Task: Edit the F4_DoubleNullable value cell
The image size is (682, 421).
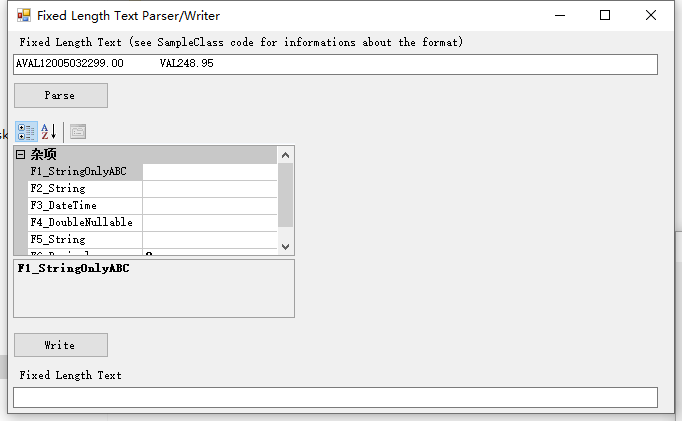Action: coord(210,223)
